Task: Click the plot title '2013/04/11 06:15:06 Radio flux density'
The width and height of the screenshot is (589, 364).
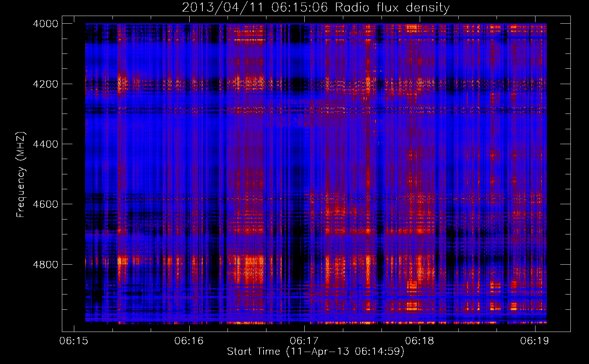Action: pos(316,7)
